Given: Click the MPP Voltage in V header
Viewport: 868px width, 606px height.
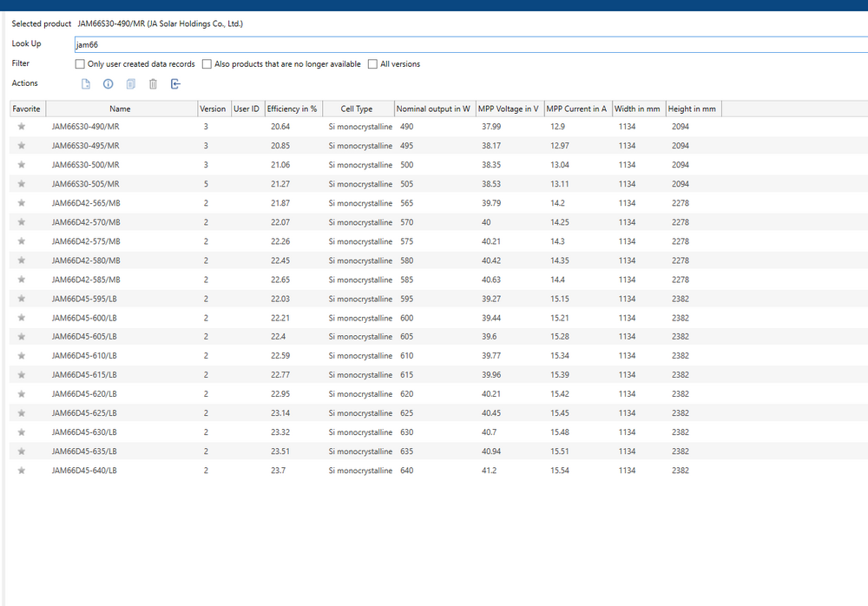Looking at the screenshot, I should click(508, 109).
